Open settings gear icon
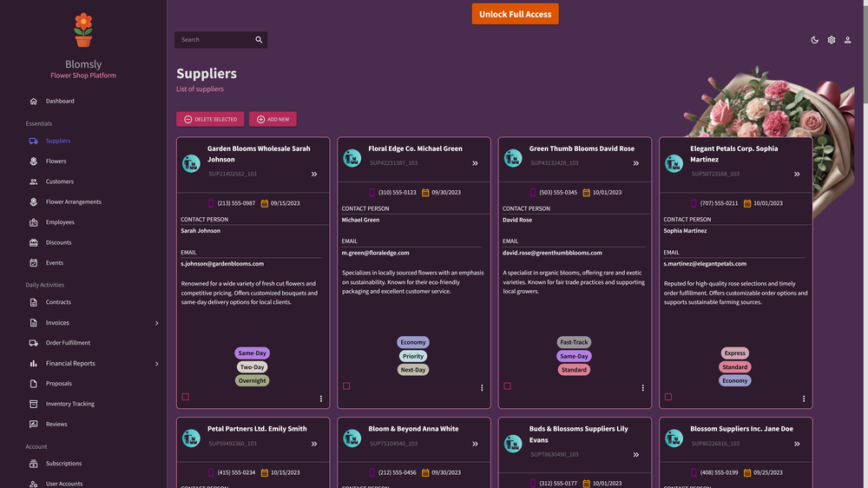Image resolution: width=868 pixels, height=488 pixels. pos(831,40)
